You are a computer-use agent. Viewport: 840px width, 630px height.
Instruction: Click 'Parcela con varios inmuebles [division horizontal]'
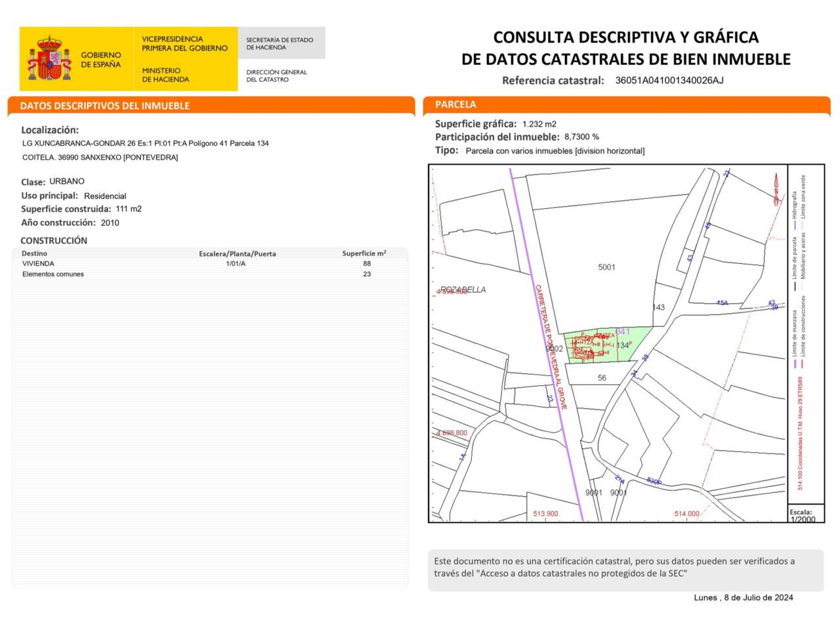(x=555, y=151)
